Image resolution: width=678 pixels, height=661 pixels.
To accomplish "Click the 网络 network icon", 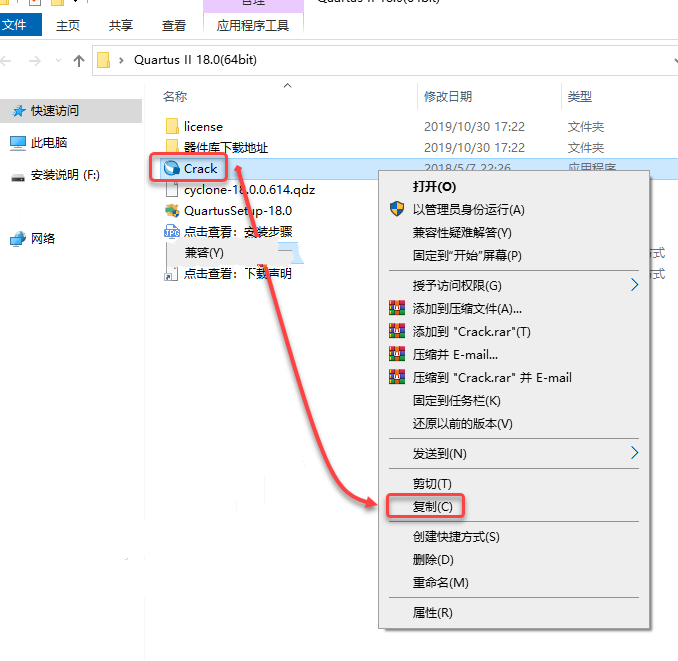I will pyautogui.click(x=18, y=239).
